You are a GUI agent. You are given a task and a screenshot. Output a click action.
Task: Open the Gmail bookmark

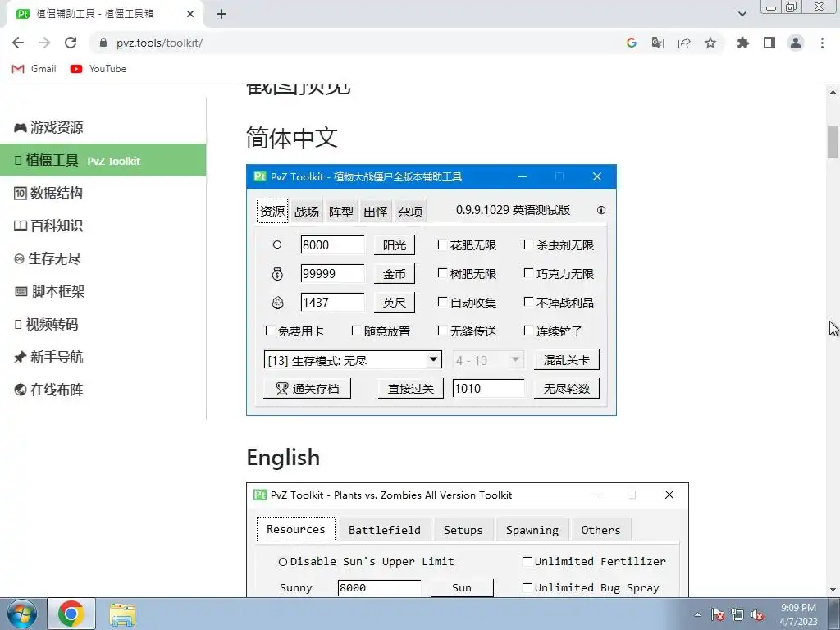pos(34,69)
